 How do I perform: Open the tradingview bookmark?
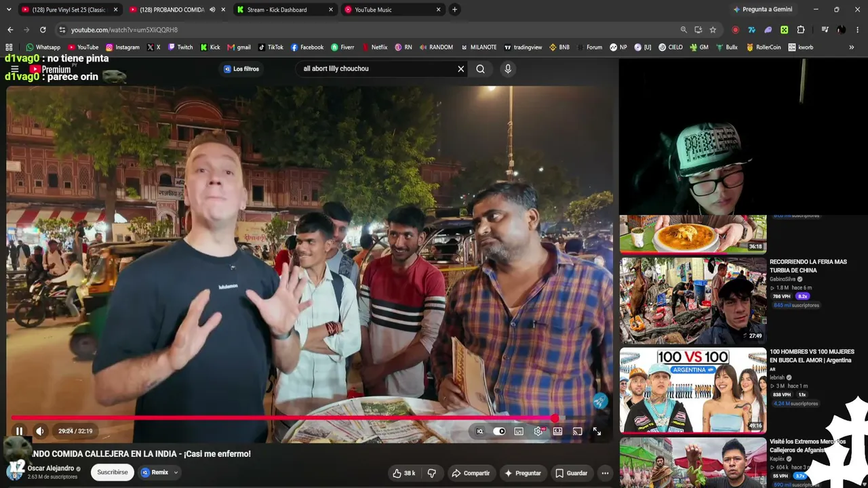click(x=522, y=47)
